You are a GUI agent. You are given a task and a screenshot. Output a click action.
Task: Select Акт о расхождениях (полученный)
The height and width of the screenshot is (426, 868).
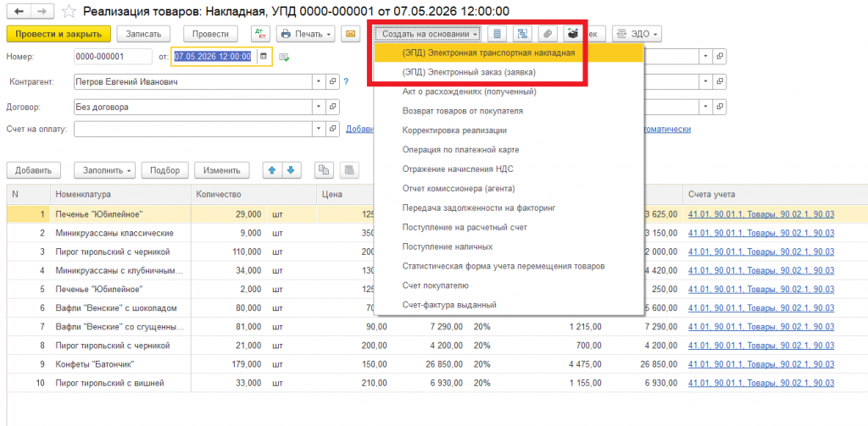click(x=509, y=91)
